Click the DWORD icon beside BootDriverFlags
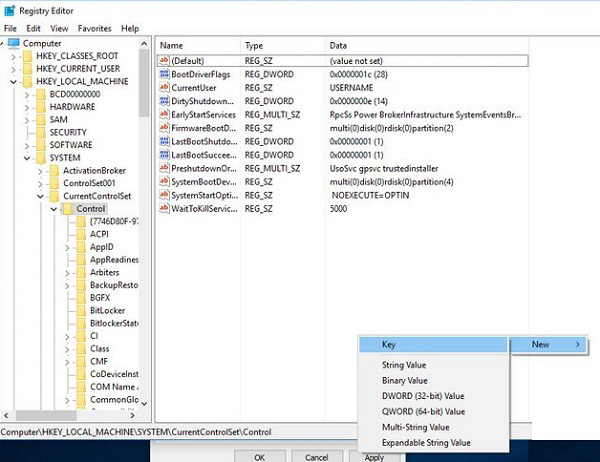This screenshot has height=462, width=600. pyautogui.click(x=164, y=74)
